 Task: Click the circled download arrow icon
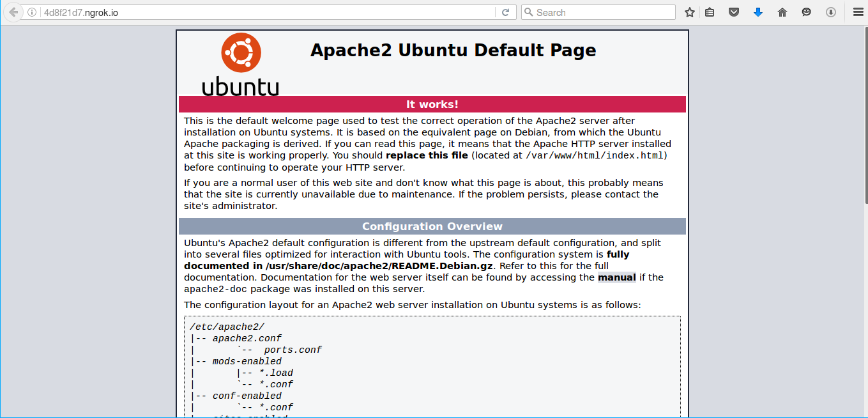pyautogui.click(x=831, y=12)
